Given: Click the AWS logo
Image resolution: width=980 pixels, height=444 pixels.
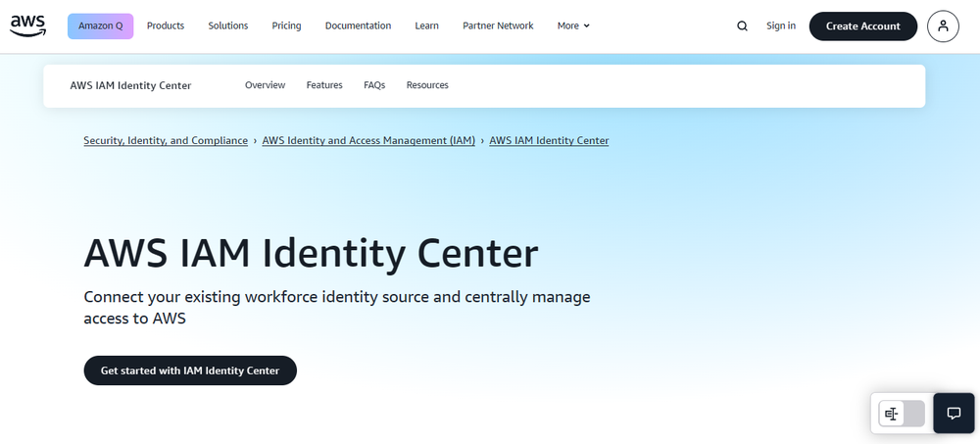Looking at the screenshot, I should click(x=28, y=25).
